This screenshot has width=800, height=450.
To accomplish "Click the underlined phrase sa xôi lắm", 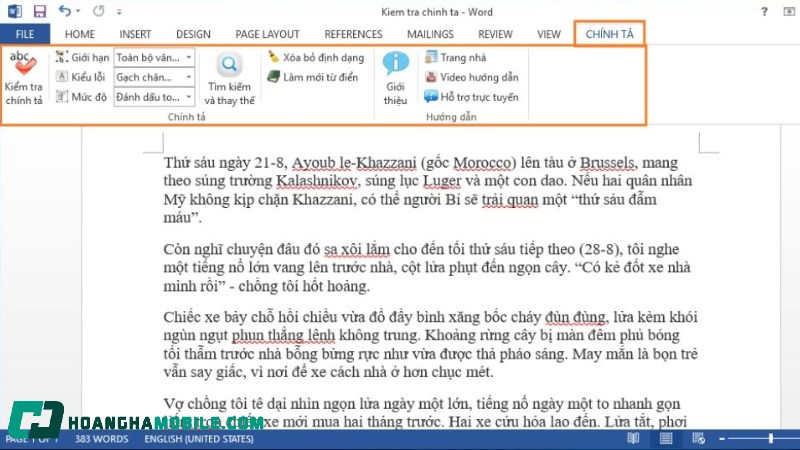I will click(x=357, y=249).
